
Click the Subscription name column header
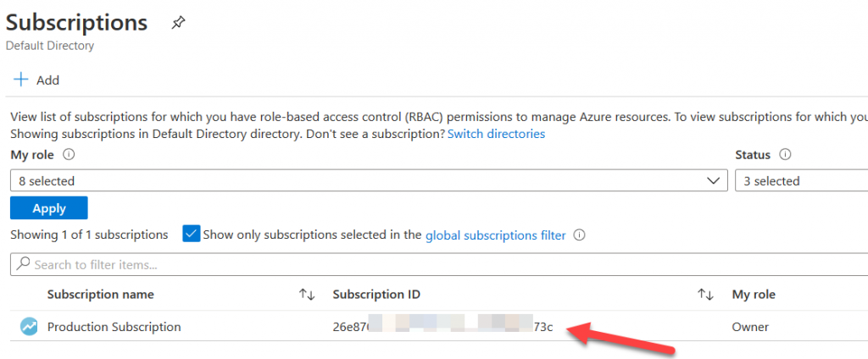coord(101,295)
